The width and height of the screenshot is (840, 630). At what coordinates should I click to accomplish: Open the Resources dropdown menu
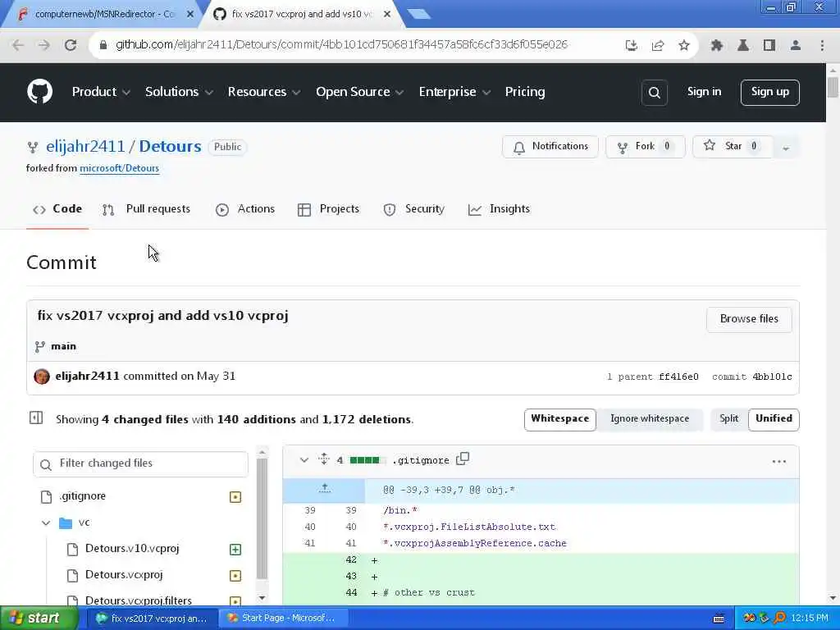click(263, 92)
